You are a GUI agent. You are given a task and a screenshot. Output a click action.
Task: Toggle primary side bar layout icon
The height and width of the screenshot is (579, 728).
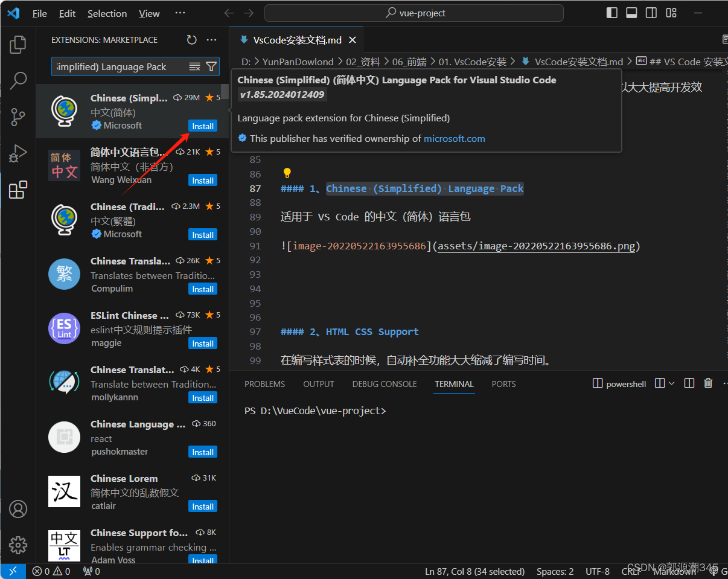612,13
